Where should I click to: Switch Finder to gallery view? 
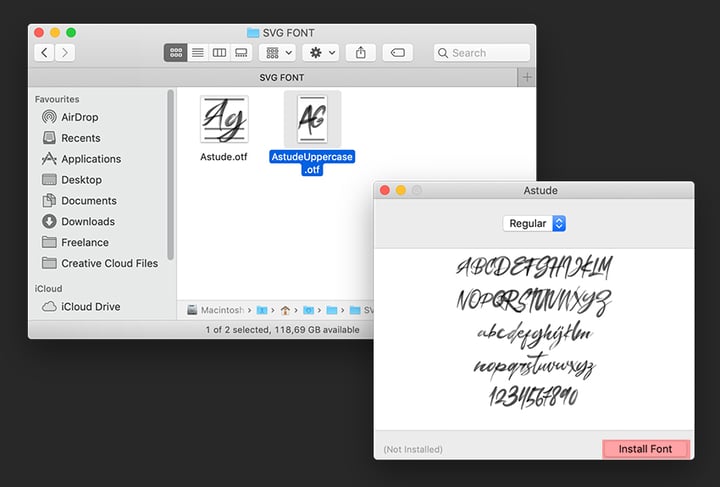click(x=241, y=53)
